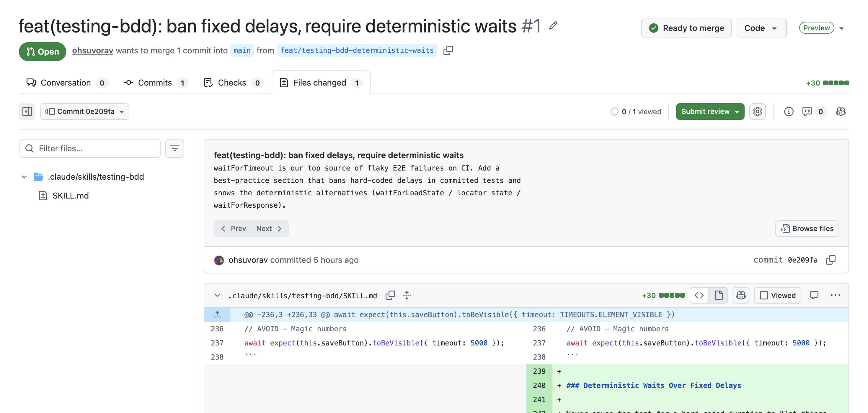
Task: Switch to the Checks tab
Action: [x=234, y=83]
